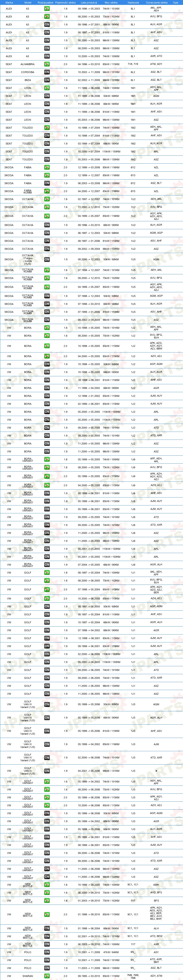Click petrol icon in New Beetle 2.0 row
Viewport: 183px width, 980px height.
click(x=47, y=915)
